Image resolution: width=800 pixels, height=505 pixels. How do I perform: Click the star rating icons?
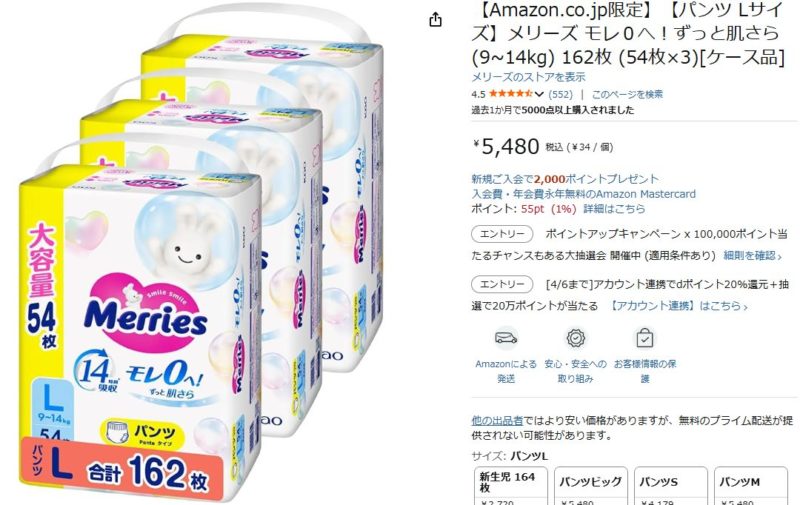(511, 94)
